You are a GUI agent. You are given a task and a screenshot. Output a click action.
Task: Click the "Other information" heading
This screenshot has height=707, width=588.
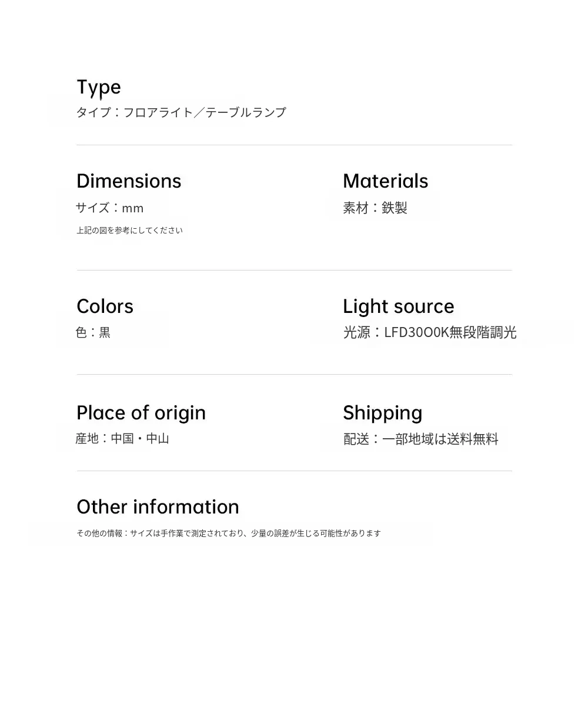point(158,507)
